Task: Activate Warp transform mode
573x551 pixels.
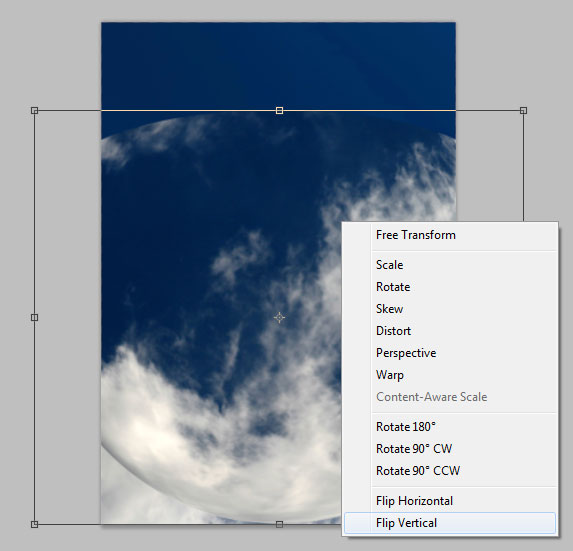Action: click(x=450, y=375)
